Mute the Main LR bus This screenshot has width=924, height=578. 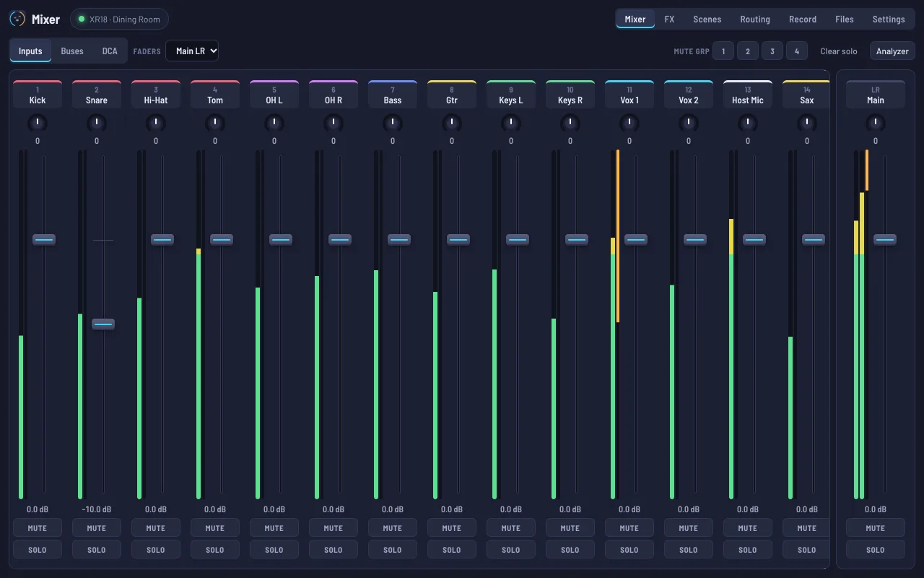point(876,528)
